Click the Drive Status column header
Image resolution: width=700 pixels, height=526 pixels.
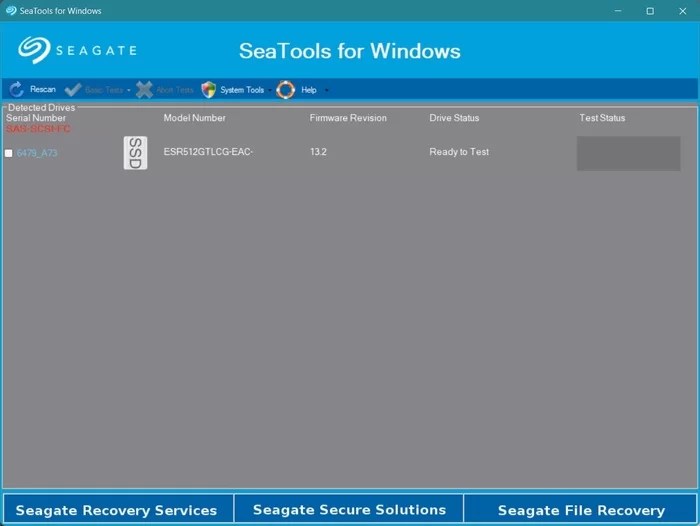[454, 118]
